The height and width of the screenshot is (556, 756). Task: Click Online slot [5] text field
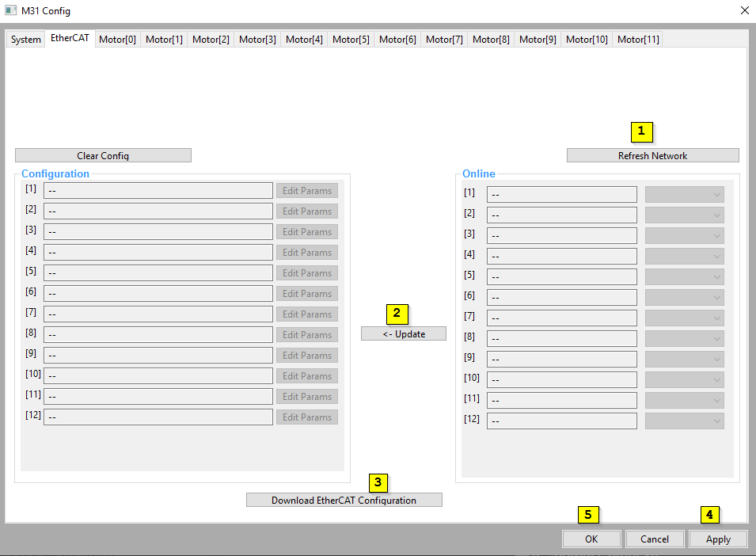[562, 276]
